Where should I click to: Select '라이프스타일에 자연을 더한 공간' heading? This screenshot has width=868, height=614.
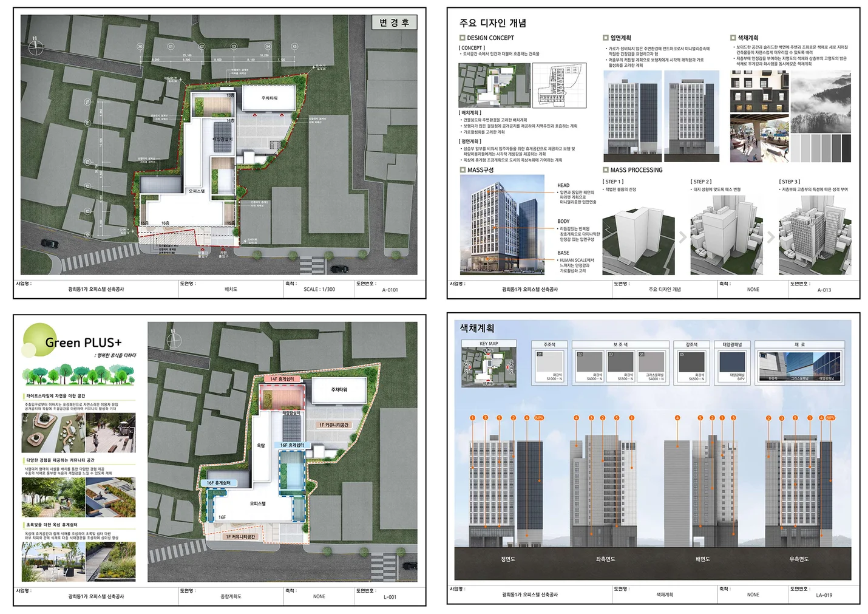click(56, 396)
